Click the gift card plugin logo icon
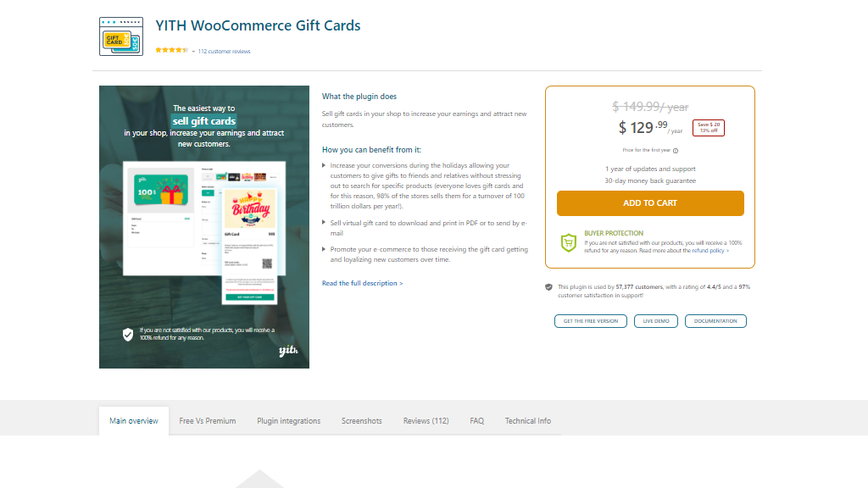The height and width of the screenshot is (488, 868). click(x=121, y=36)
